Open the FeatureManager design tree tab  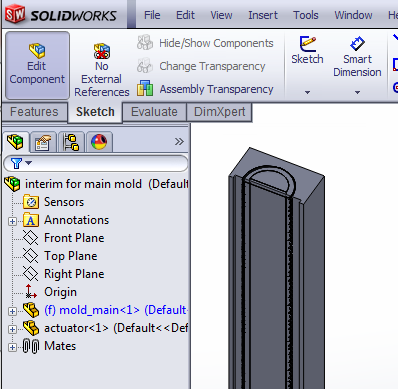point(15,142)
